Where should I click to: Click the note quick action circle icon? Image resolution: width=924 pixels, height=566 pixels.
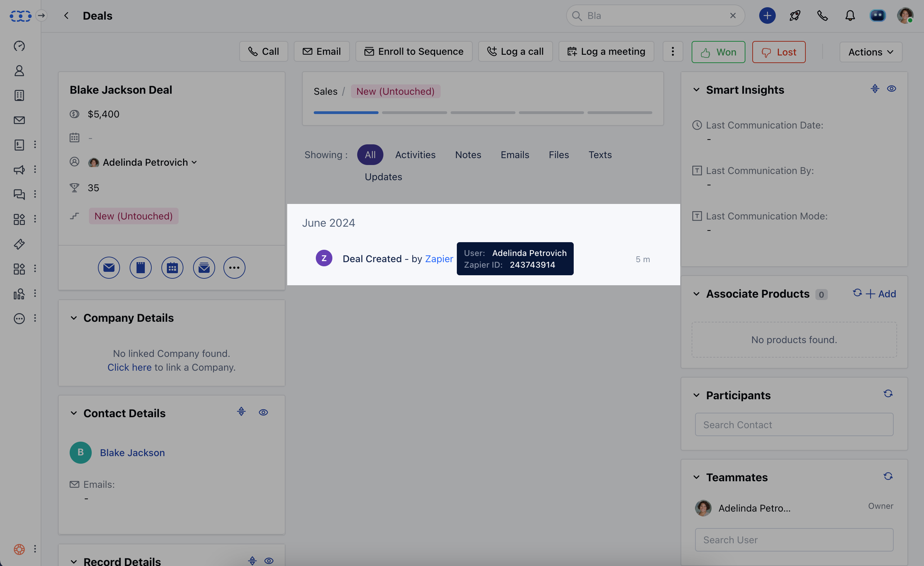coord(141,267)
